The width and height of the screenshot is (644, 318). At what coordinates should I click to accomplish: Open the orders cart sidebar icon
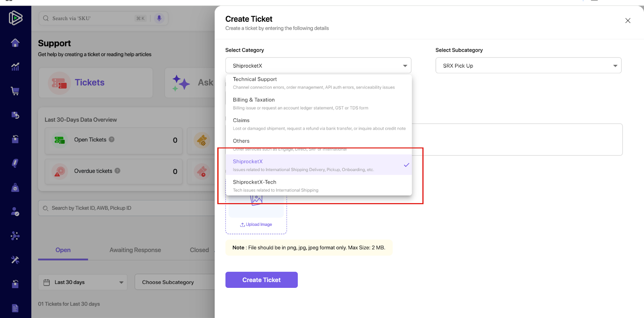(15, 91)
